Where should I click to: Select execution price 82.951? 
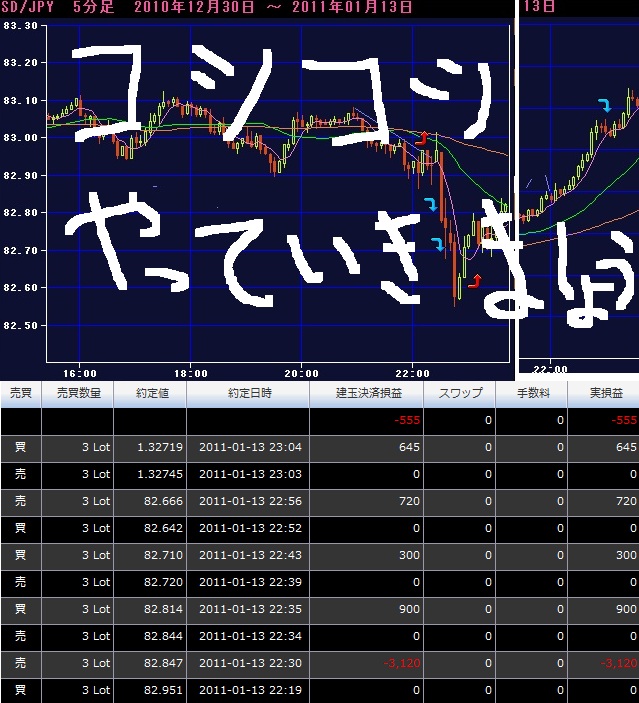pyautogui.click(x=164, y=690)
